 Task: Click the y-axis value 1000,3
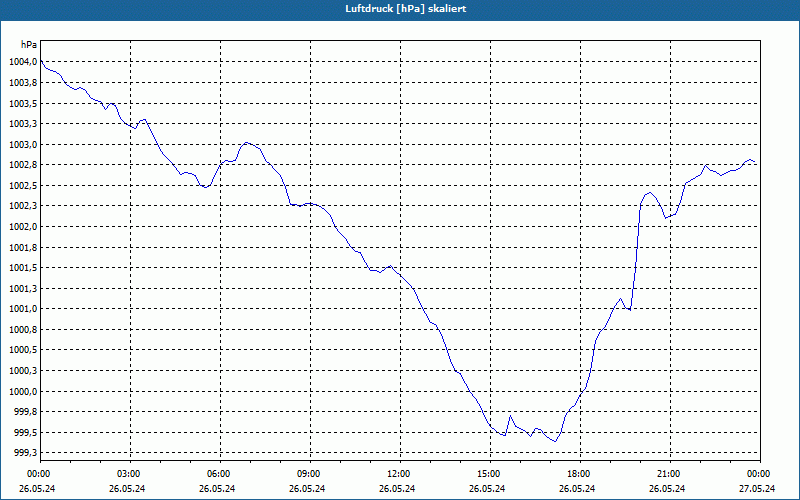23,370
